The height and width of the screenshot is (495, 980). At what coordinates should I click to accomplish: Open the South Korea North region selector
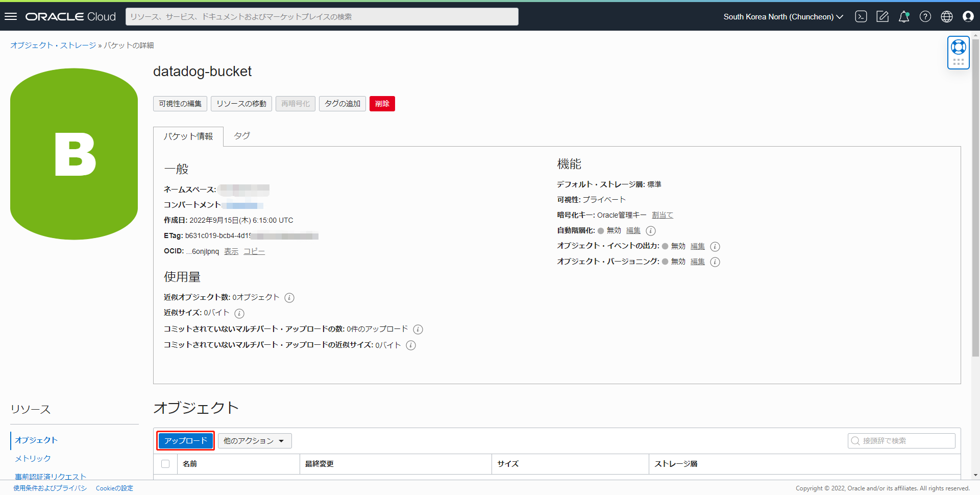point(783,16)
